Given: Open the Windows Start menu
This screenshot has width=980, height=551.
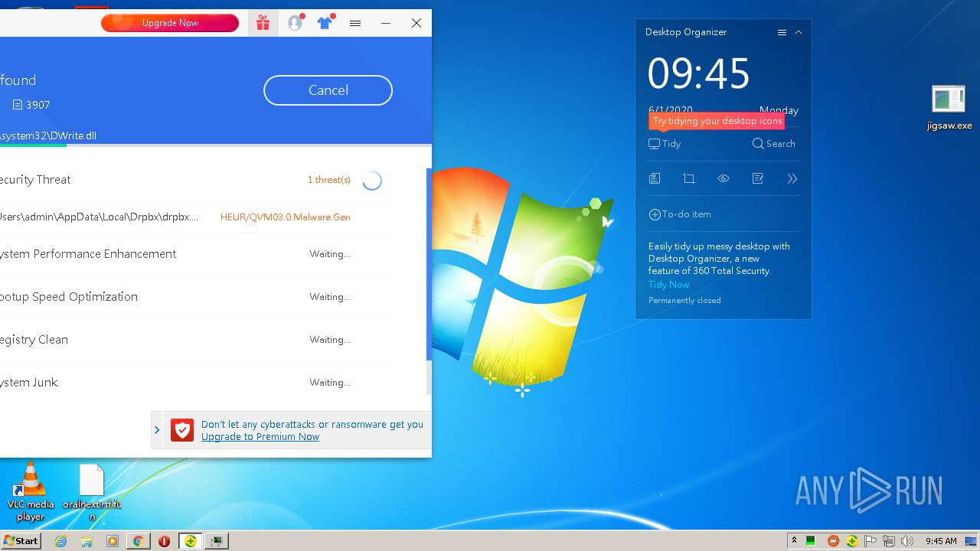Looking at the screenshot, I should (21, 541).
